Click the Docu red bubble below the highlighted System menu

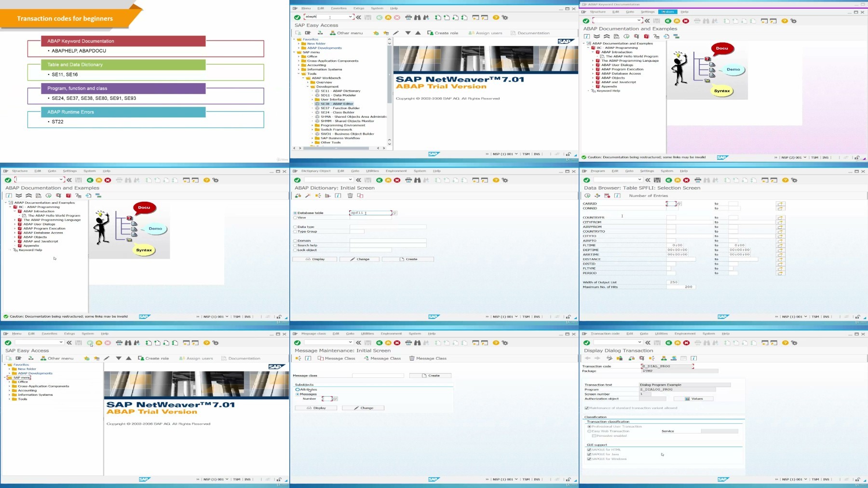click(722, 48)
